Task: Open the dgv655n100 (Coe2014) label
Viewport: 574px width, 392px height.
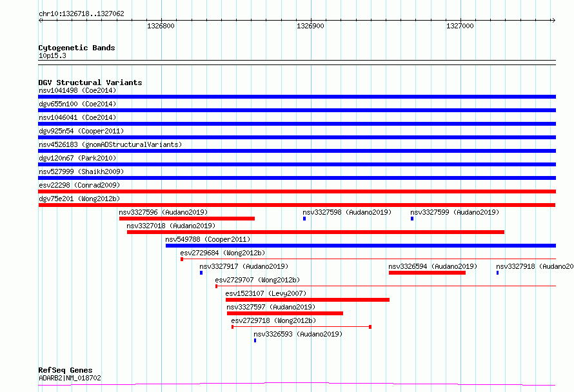Action: 77,104
